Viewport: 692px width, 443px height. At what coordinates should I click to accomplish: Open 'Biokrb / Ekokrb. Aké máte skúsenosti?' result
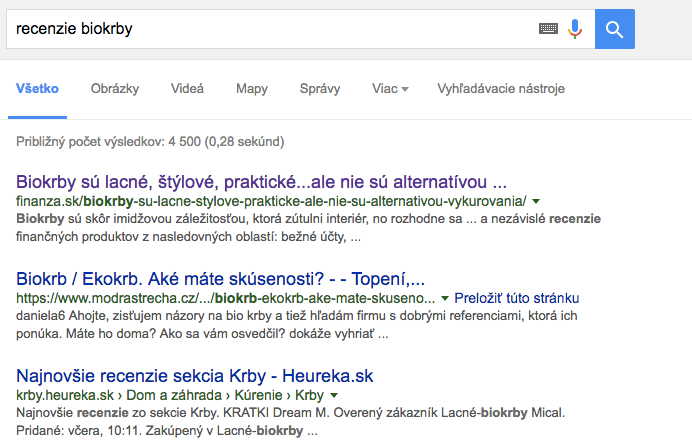coord(220,279)
